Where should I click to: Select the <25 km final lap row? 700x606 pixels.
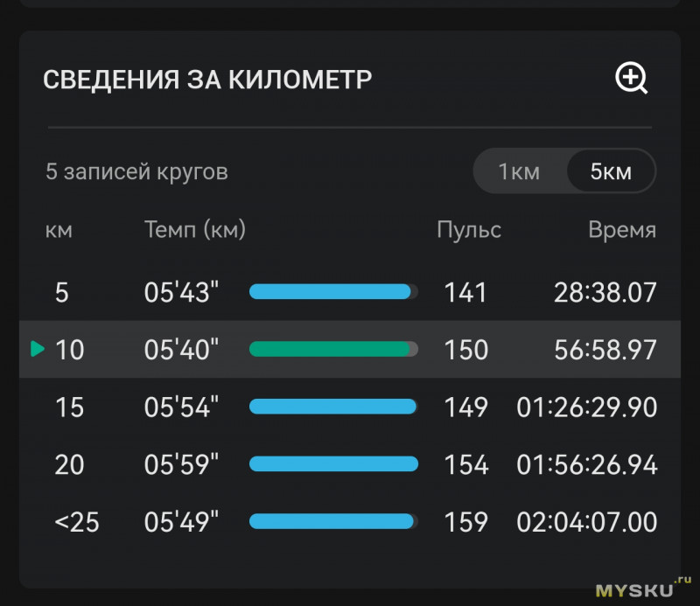[x=350, y=522]
